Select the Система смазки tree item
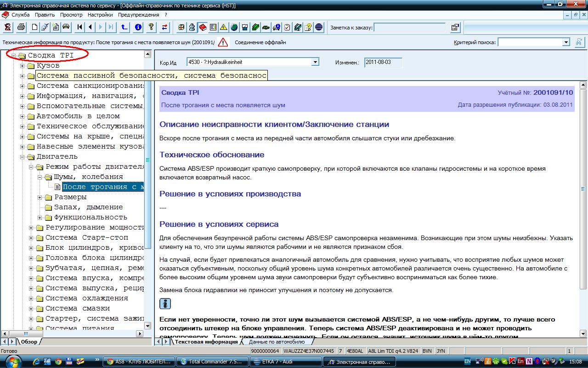 coord(78,309)
